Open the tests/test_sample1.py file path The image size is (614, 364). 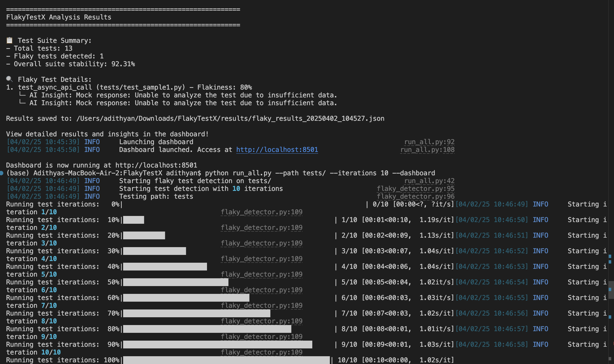click(x=141, y=87)
